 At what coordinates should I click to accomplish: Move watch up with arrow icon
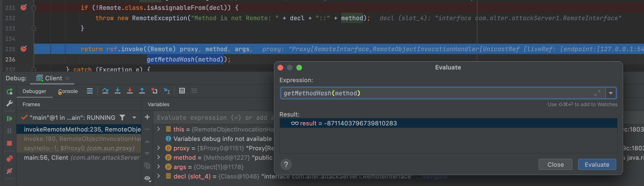(147, 142)
